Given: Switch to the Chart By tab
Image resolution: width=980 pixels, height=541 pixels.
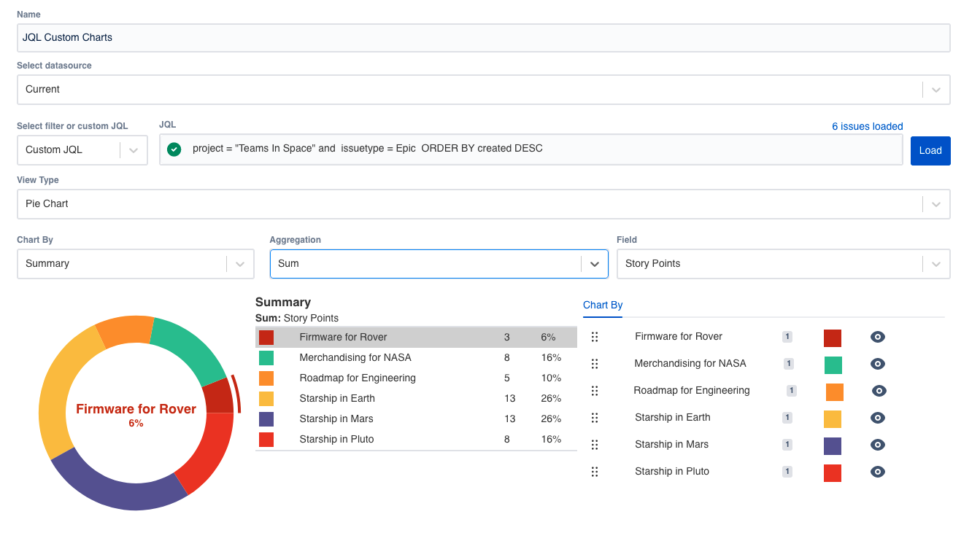Looking at the screenshot, I should coord(602,305).
